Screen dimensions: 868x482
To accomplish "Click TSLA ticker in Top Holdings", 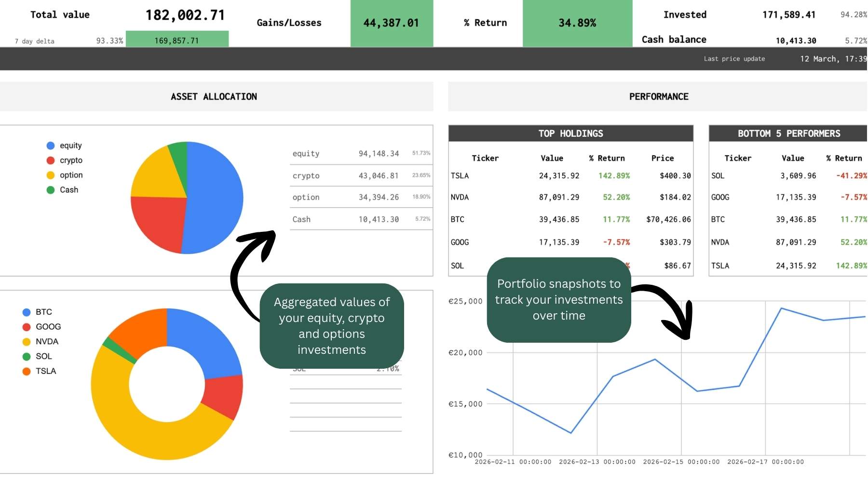I will pyautogui.click(x=460, y=176).
